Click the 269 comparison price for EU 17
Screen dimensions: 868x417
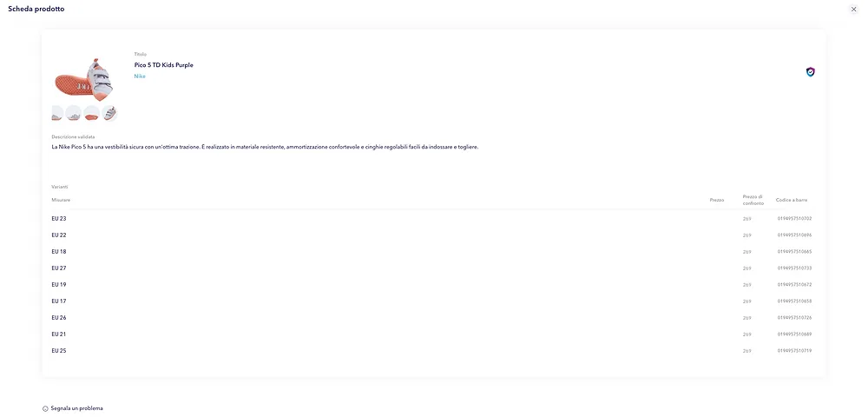[746, 301]
